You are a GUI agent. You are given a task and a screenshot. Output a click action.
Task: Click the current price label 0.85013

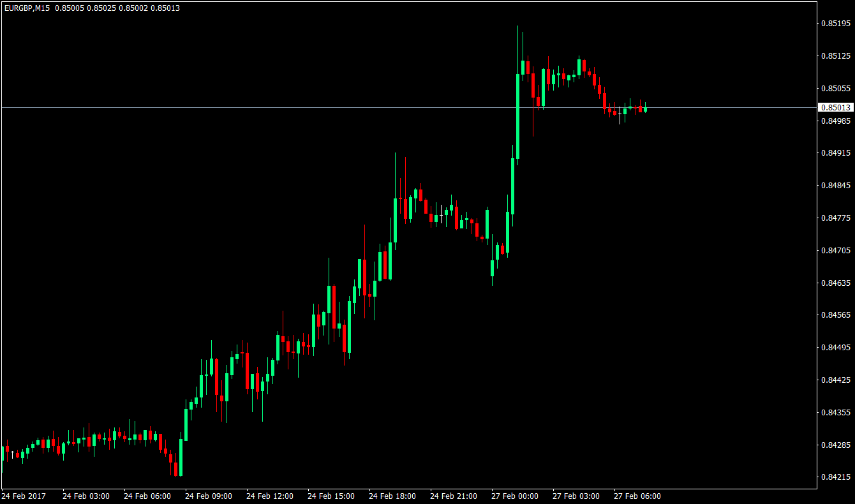coord(836,108)
